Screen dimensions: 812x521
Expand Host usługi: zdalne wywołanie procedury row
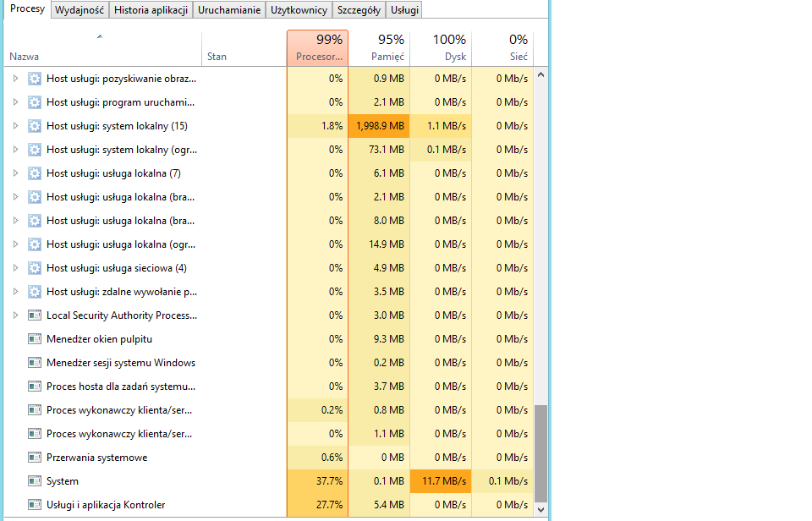tap(15, 292)
